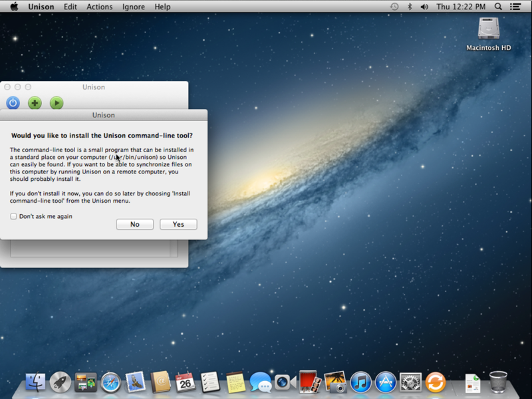Select the Macintosh HD desktop drive icon
Screen dimensions: 532x399
[x=489, y=29]
